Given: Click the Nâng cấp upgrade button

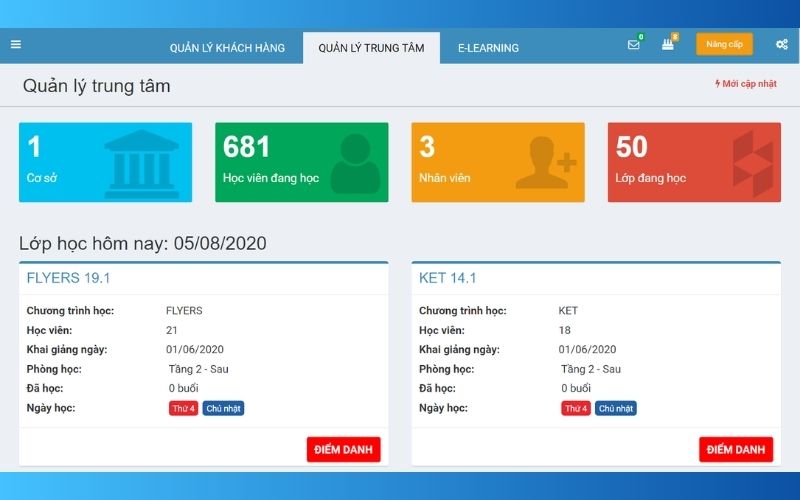Looking at the screenshot, I should [x=724, y=45].
